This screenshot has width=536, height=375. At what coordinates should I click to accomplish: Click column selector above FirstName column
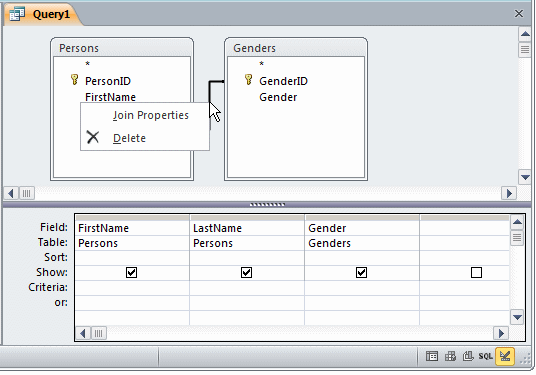[132, 218]
